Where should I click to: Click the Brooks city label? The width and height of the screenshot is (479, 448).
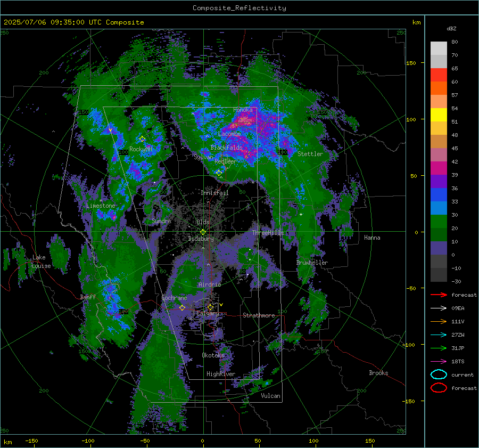(x=378, y=373)
